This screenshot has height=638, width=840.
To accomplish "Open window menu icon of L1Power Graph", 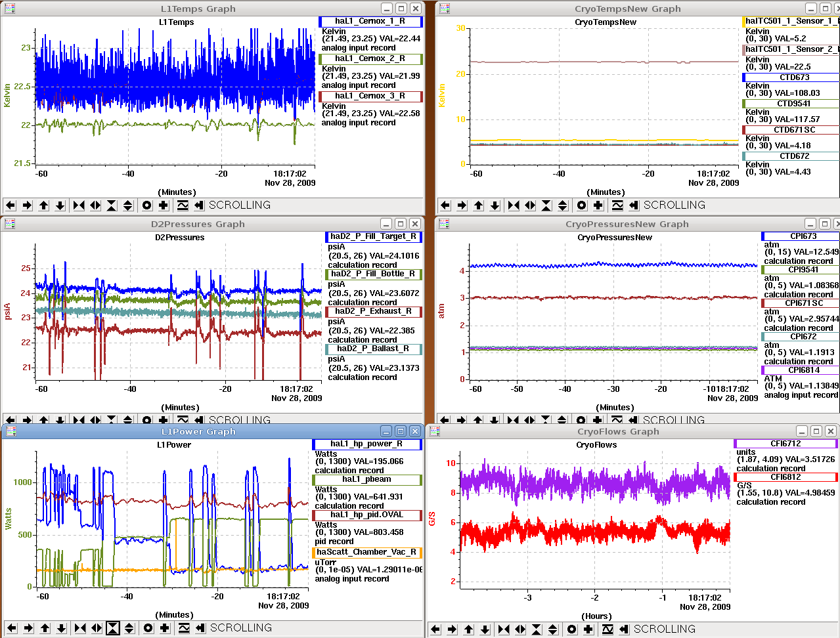I will point(11,431).
